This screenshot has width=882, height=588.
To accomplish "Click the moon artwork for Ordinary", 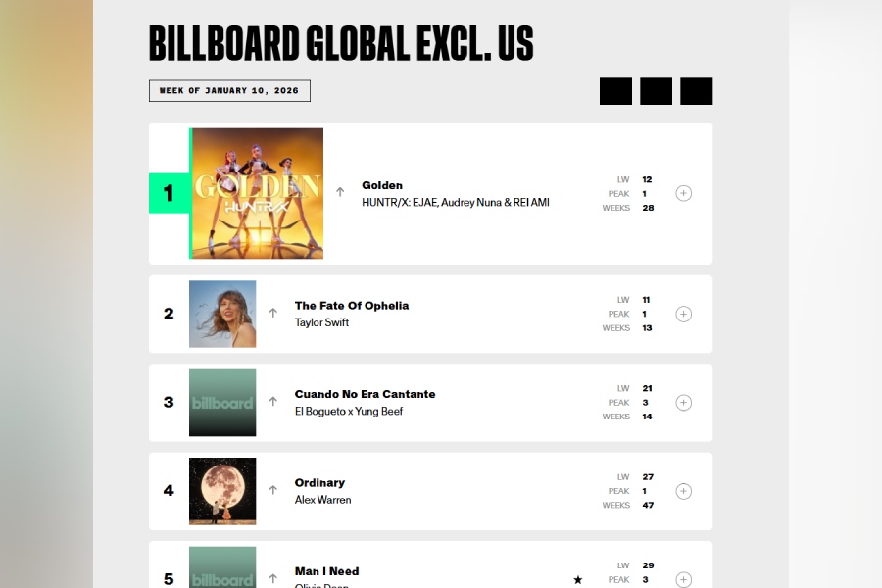I will tap(222, 491).
